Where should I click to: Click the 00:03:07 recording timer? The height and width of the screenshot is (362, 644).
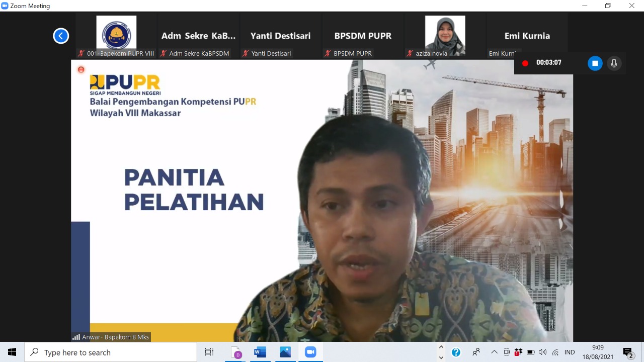[548, 63]
